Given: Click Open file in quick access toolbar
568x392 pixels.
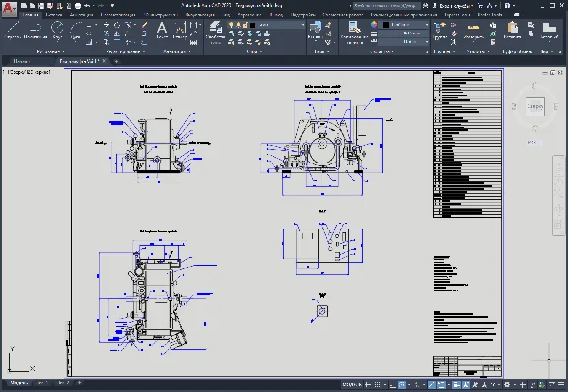Looking at the screenshot, I should pos(33,6).
